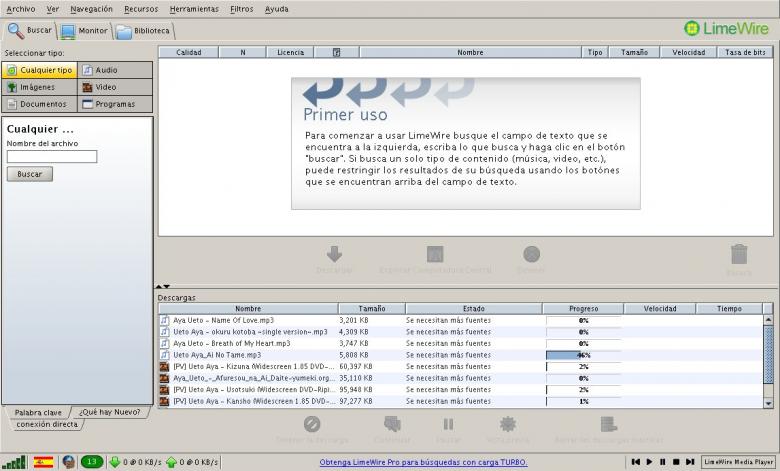Image resolution: width=780 pixels, height=471 pixels.
Task: Sort downloads by the Estado column
Action: [474, 309]
